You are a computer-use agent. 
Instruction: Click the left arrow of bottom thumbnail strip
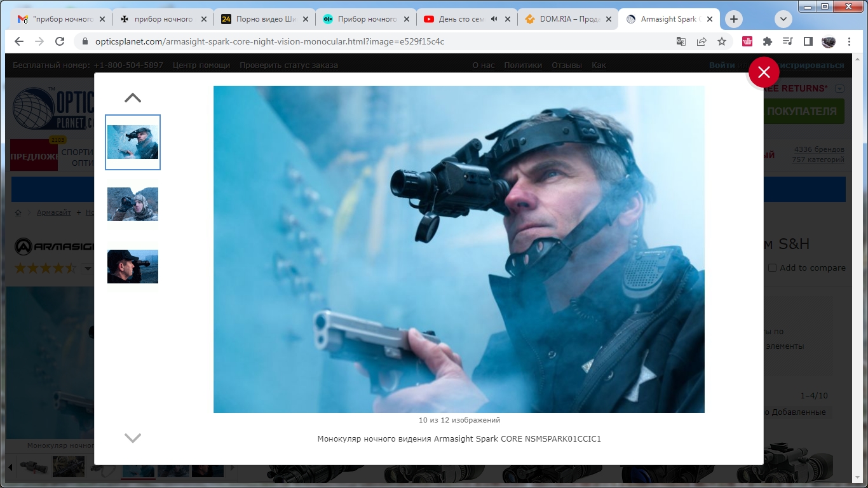[11, 468]
